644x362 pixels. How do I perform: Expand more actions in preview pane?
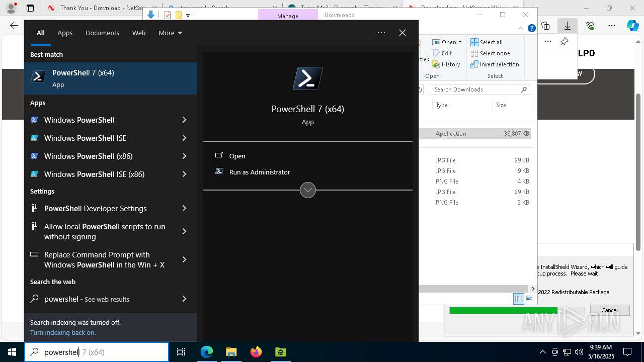pyautogui.click(x=308, y=190)
